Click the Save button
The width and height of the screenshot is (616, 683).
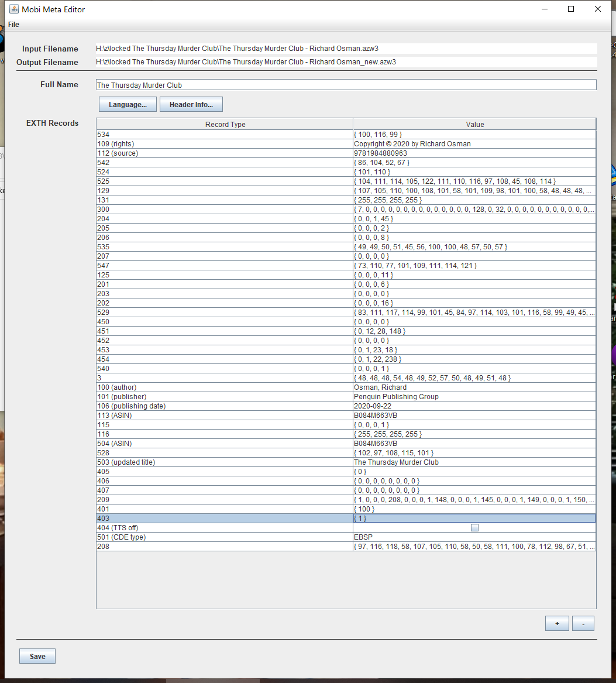tap(37, 656)
